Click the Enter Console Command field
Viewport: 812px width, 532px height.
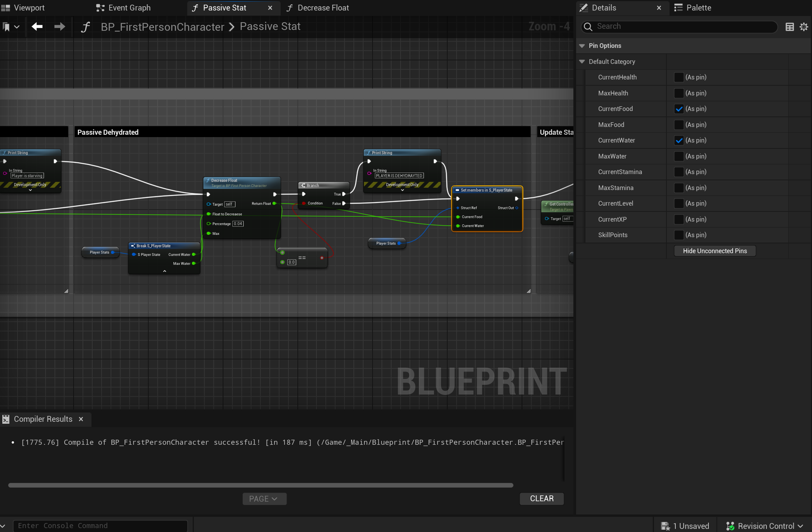pyautogui.click(x=100, y=525)
